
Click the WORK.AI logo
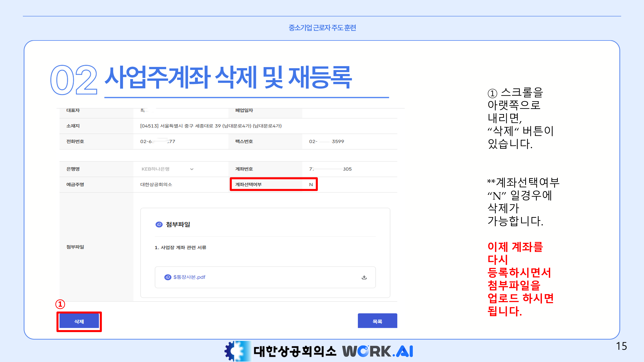[378, 351]
